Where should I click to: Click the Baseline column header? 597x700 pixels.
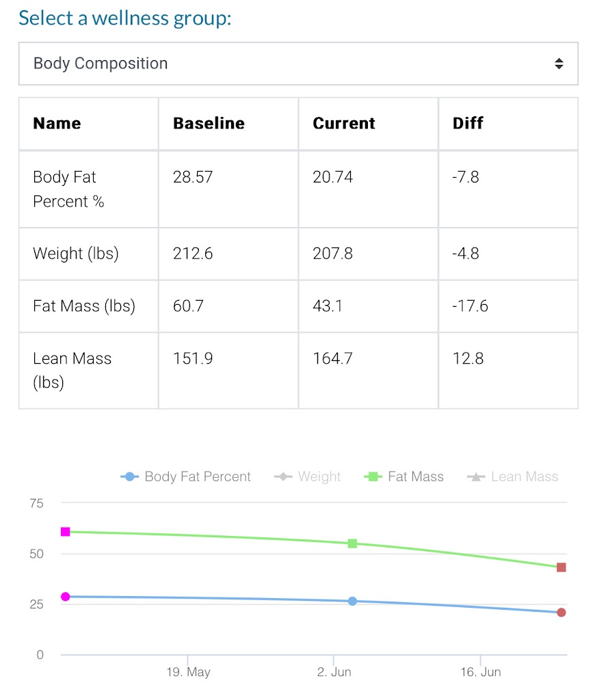209,124
